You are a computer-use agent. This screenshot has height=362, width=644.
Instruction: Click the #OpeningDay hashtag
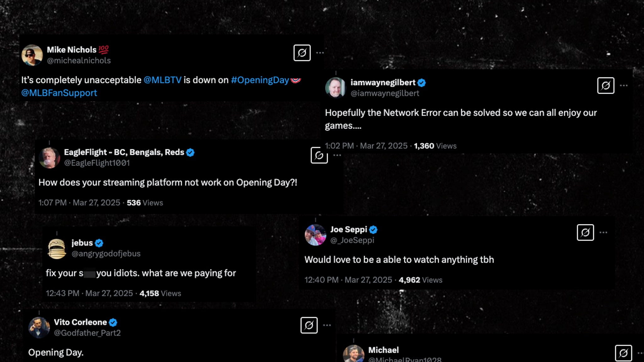click(x=260, y=80)
